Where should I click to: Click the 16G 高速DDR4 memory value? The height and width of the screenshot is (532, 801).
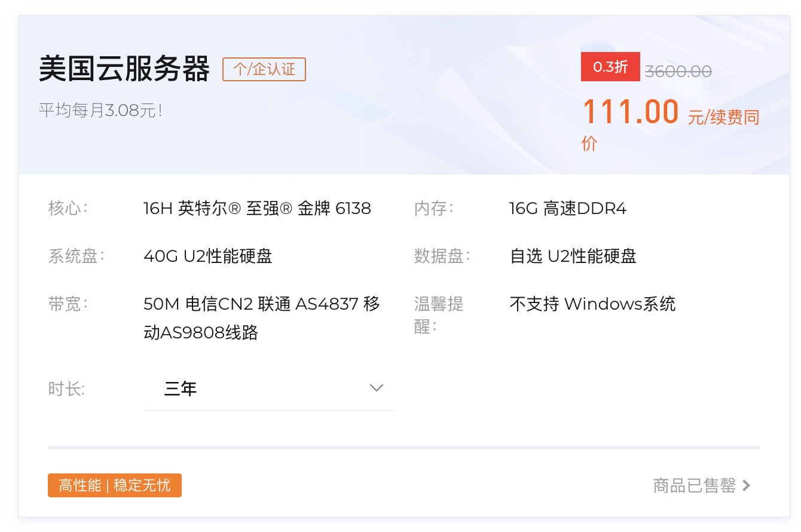tap(567, 209)
